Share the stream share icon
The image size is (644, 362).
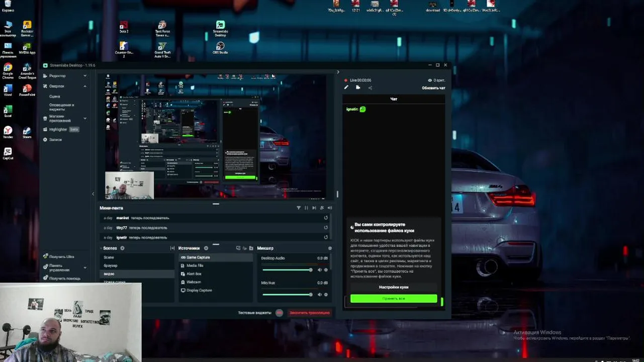coord(370,87)
